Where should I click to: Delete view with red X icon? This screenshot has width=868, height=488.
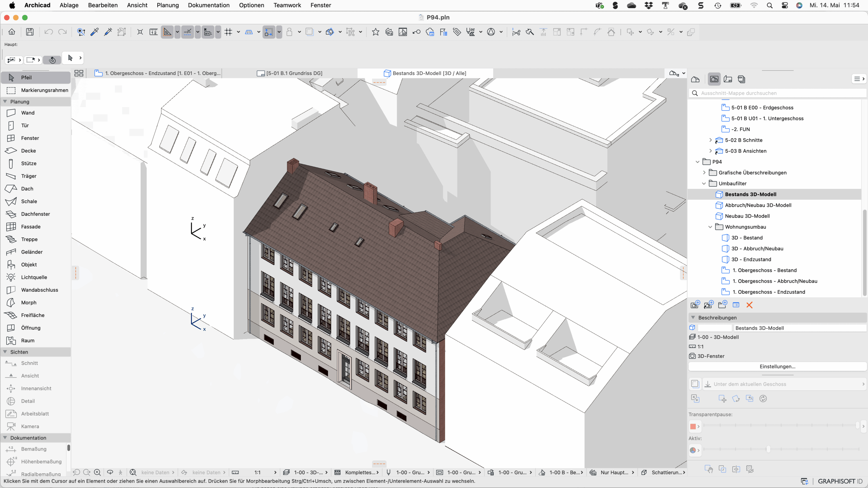coord(749,305)
